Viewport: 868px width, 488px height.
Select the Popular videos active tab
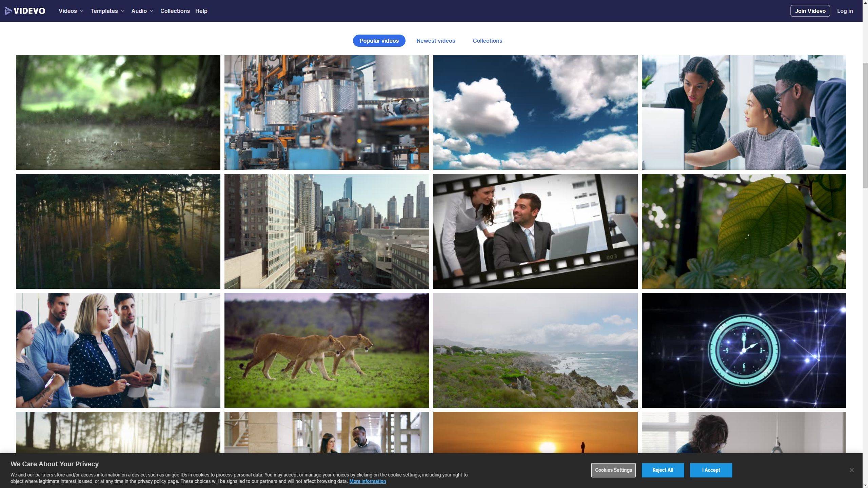379,41
